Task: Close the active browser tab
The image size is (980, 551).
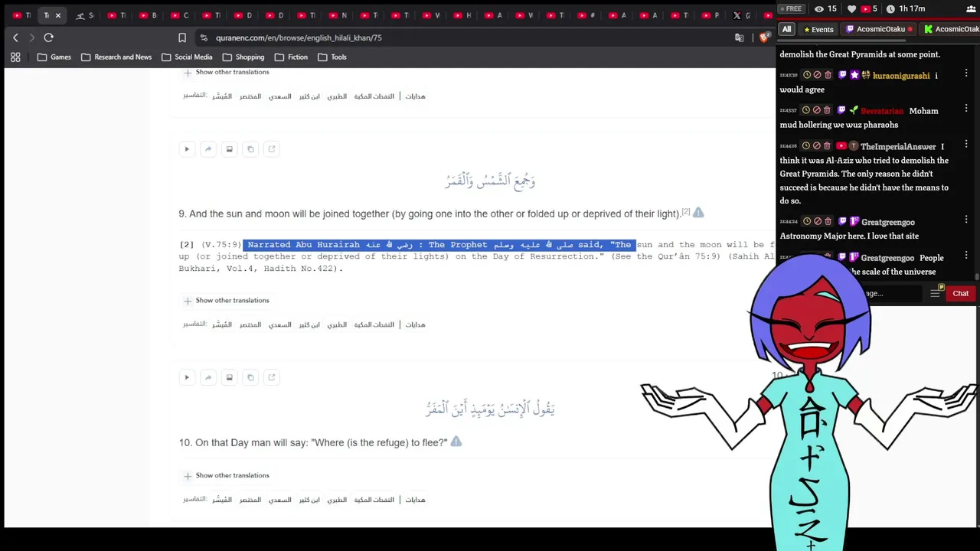Action: click(57, 15)
